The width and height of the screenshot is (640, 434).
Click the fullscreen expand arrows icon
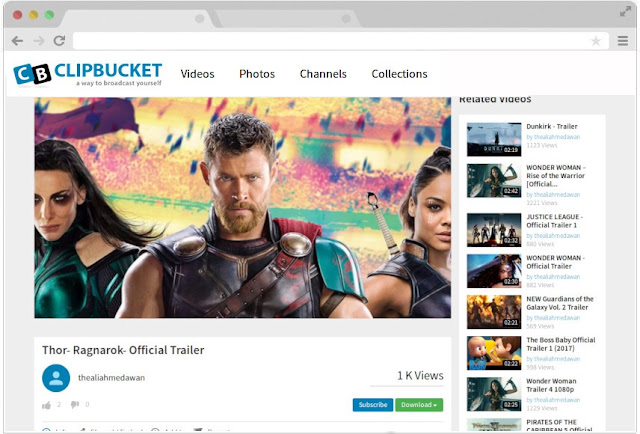[x=625, y=11]
